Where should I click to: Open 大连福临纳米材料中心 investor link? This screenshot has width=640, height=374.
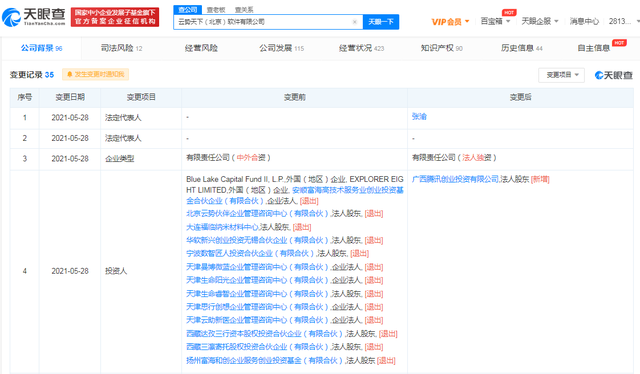(222, 227)
